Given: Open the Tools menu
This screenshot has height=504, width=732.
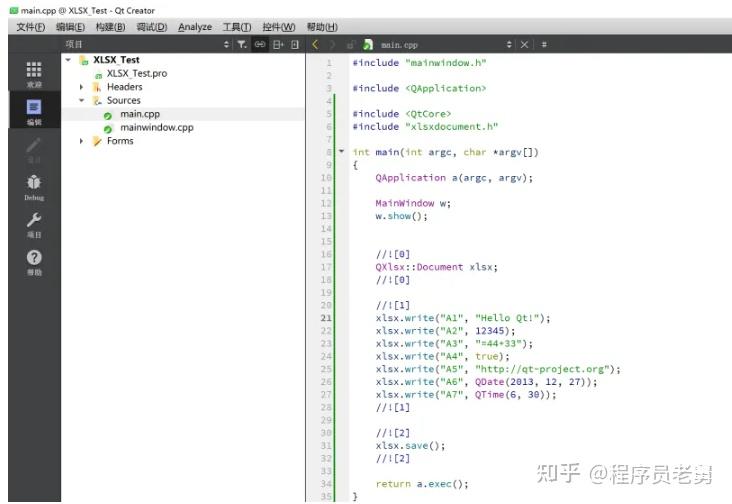Looking at the screenshot, I should pyautogui.click(x=237, y=27).
